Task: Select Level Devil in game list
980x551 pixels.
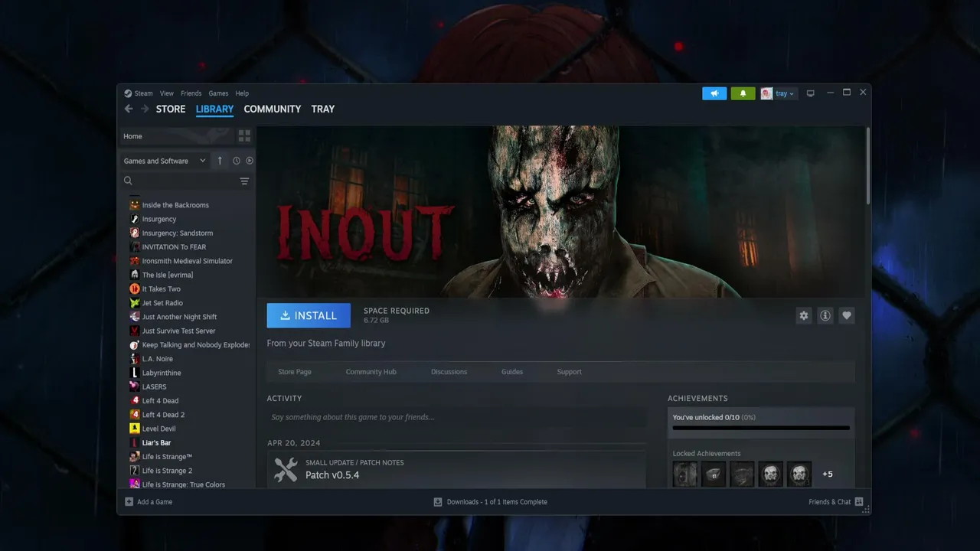Action: [x=159, y=429]
